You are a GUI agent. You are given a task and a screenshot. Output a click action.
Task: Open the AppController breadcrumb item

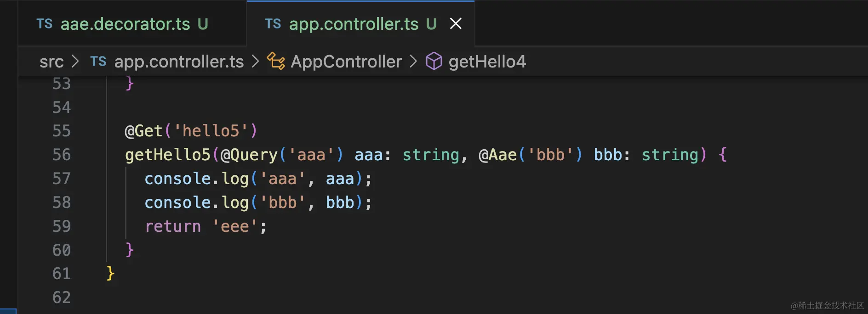pyautogui.click(x=346, y=62)
